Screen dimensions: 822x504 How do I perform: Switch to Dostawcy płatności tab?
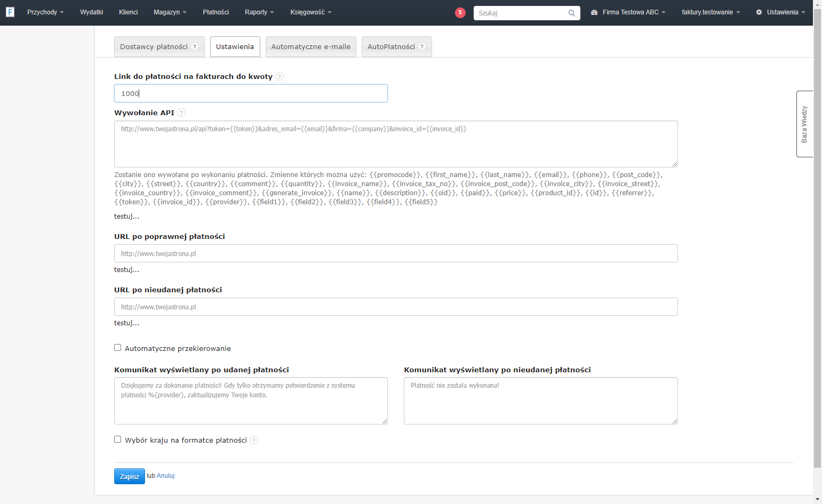click(159, 47)
